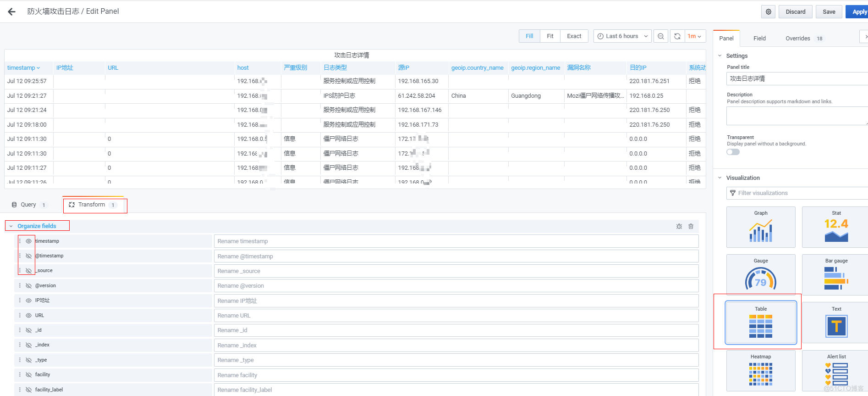
Task: Collapse the Organize fields section
Action: 11,226
